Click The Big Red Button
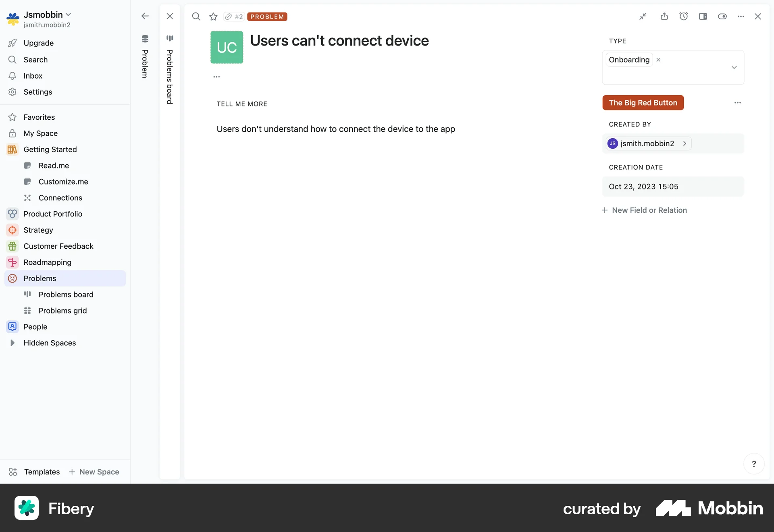Image resolution: width=774 pixels, height=532 pixels. [643, 102]
